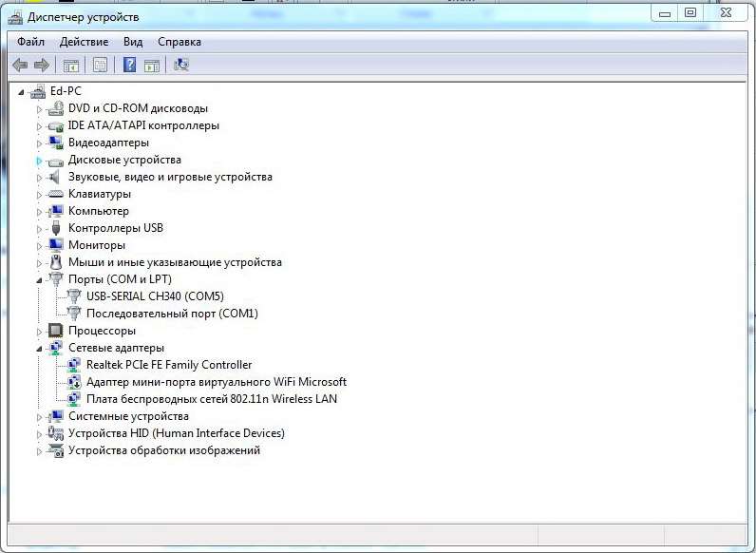Open the Файл menu
This screenshot has height=553, width=756.
30,42
